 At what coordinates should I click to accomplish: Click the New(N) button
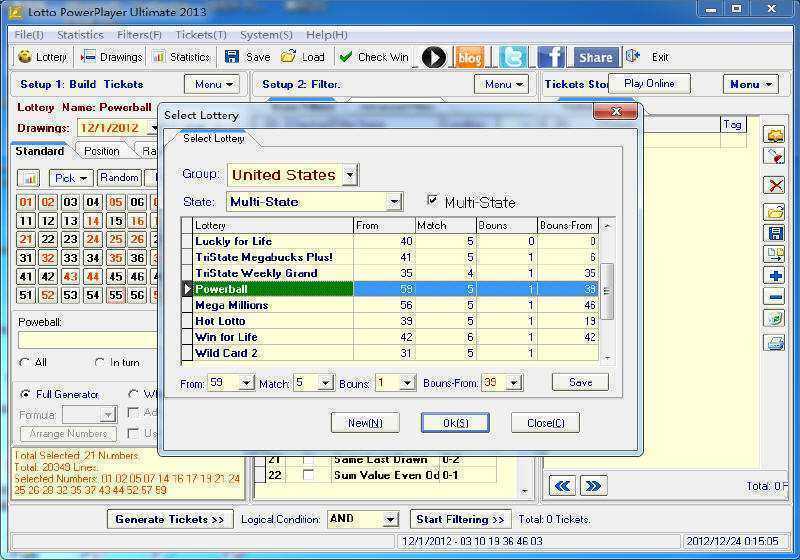pos(365,423)
